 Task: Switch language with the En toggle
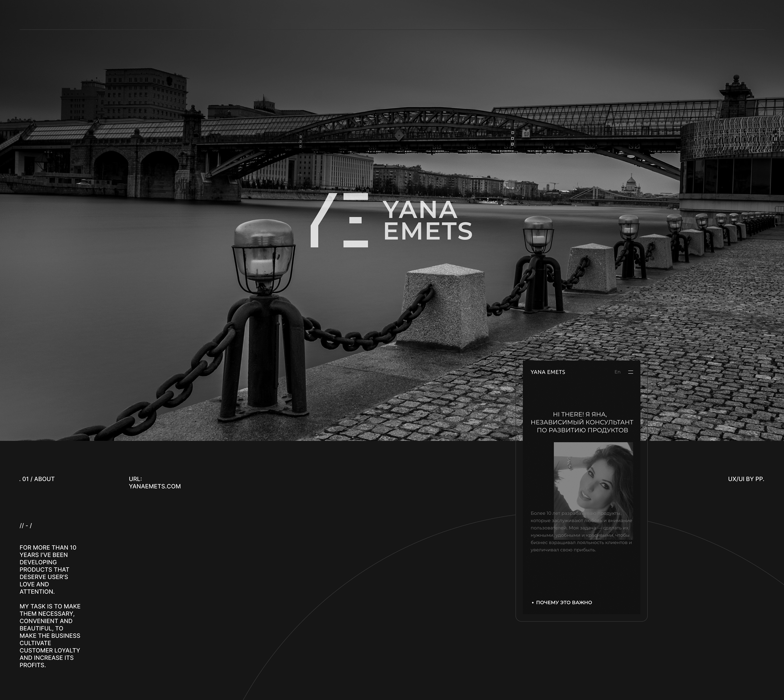617,372
